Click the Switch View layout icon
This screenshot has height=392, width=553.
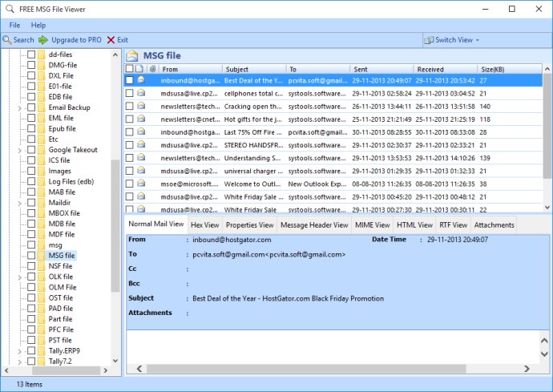[429, 40]
